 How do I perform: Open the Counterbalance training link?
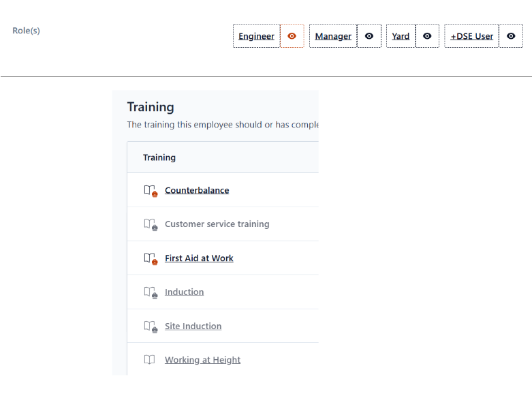[x=197, y=190]
